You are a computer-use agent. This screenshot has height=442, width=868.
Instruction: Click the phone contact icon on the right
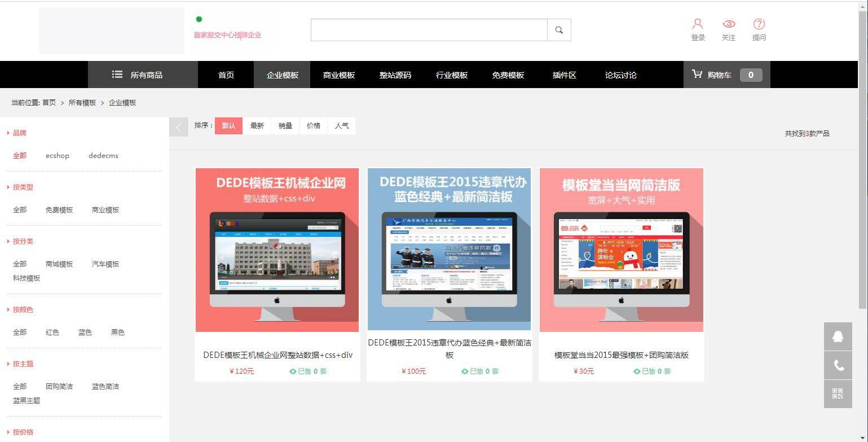point(838,365)
